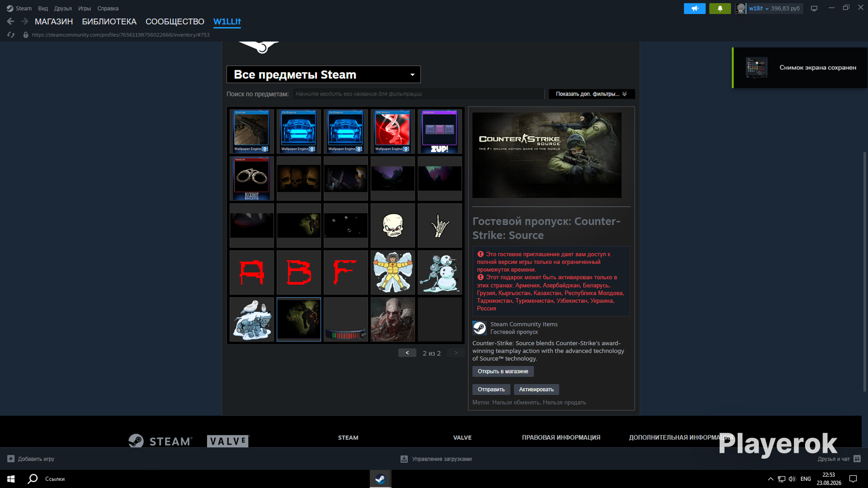Switch to Big Picture mode monitor icon
This screenshot has height=488, width=868.
tap(814, 8)
